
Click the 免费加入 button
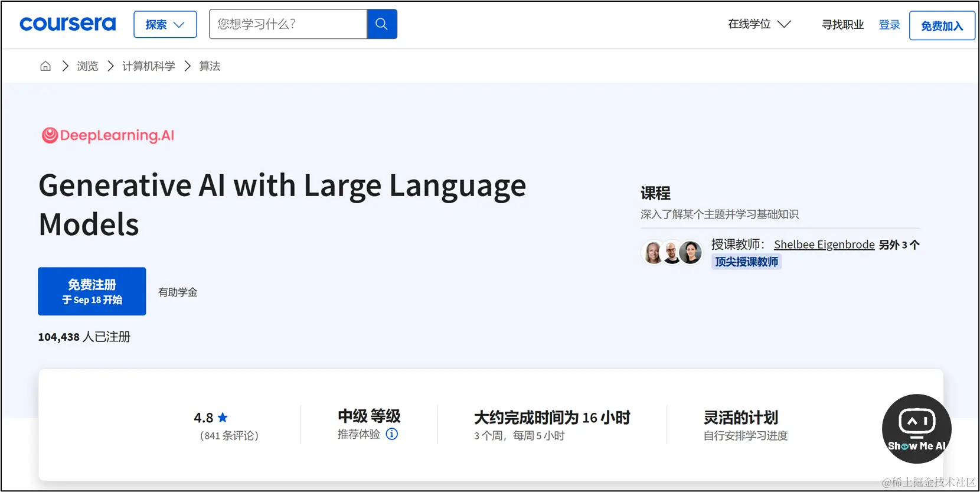pos(942,26)
